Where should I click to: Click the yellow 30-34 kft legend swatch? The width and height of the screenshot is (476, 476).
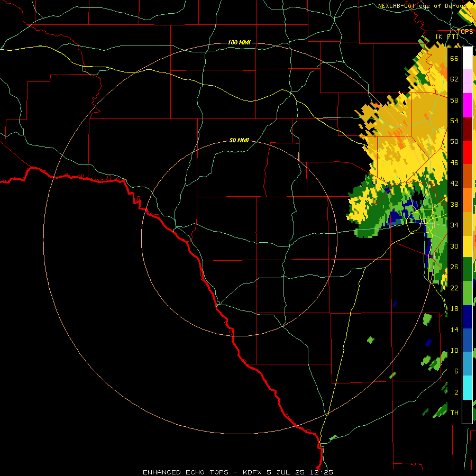(x=467, y=246)
